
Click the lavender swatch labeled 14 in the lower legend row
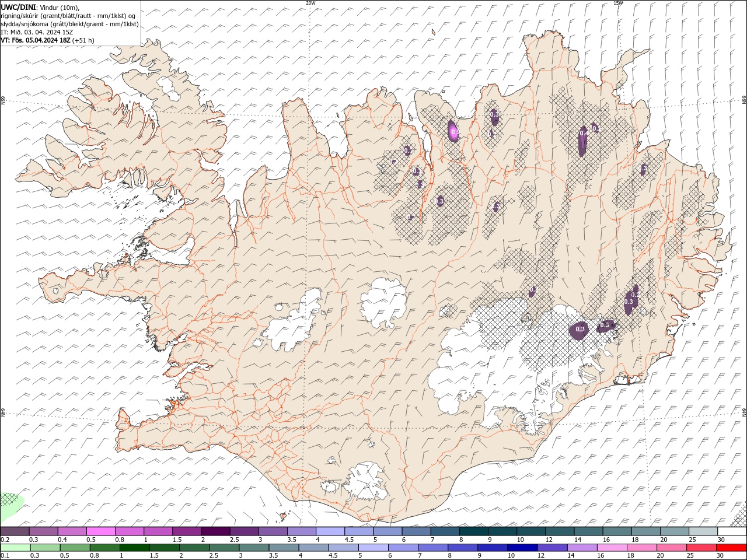(582, 548)
